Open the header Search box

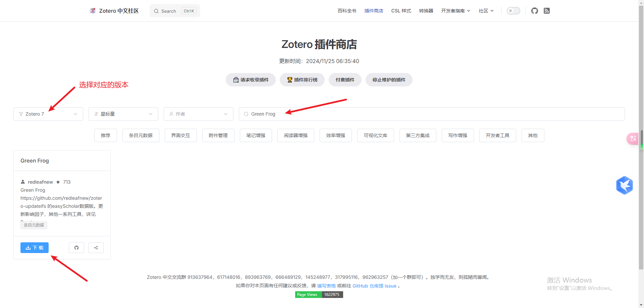tap(175, 11)
